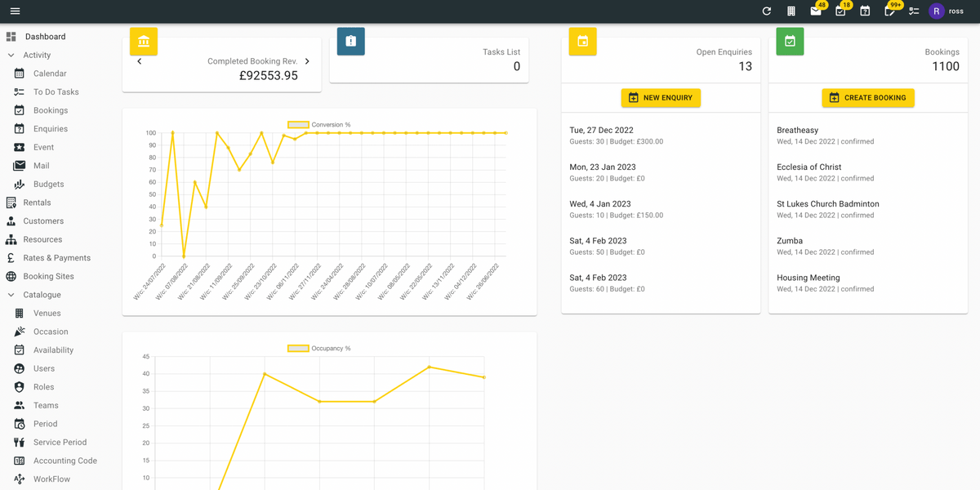The height and width of the screenshot is (490, 980).
Task: Click the venue building icon in top bar
Action: pyautogui.click(x=791, y=11)
